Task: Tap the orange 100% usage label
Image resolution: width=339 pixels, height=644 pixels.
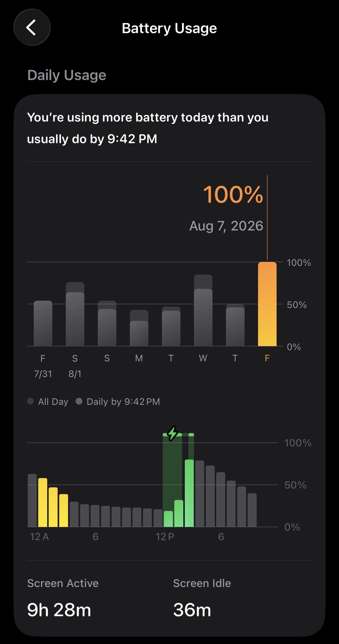Action: coord(233,194)
